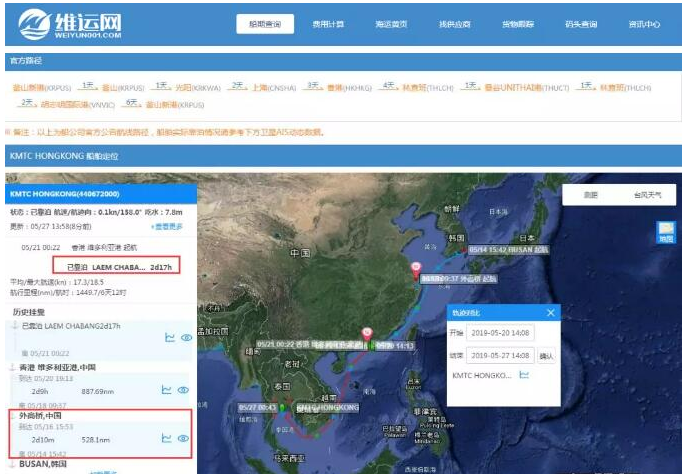The width and height of the screenshot is (683, 474).
Task: Click the red dot marker at BUSAN
Action: point(464,250)
